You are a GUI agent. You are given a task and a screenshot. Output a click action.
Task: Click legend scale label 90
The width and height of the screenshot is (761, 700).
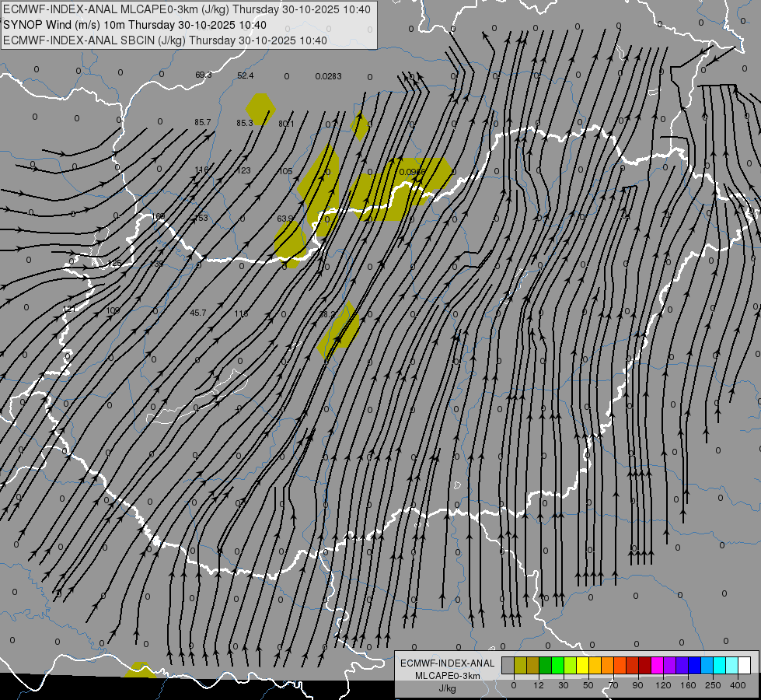pos(637,685)
